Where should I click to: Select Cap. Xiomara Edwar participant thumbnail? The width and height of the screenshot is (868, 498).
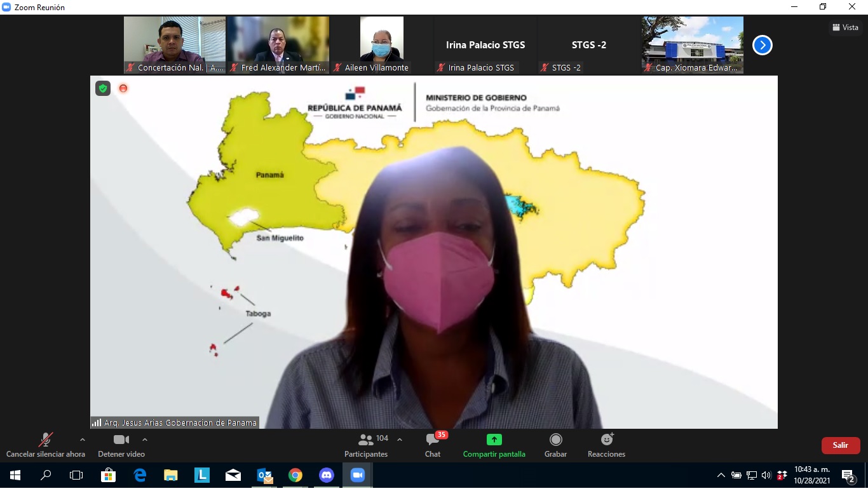[693, 45]
